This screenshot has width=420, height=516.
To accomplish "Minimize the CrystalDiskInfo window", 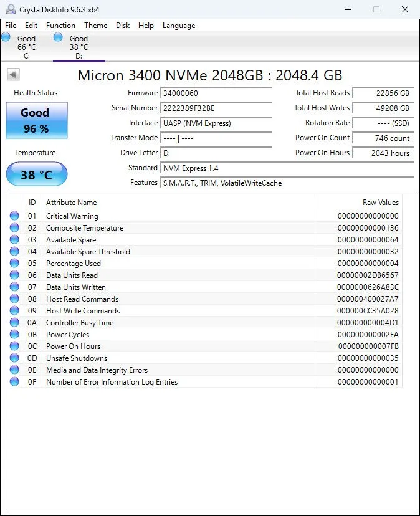I will point(348,9).
